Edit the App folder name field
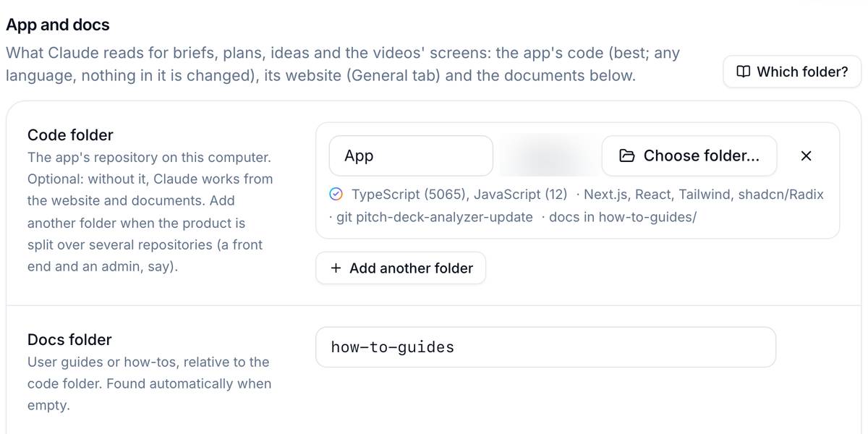 pyautogui.click(x=411, y=156)
